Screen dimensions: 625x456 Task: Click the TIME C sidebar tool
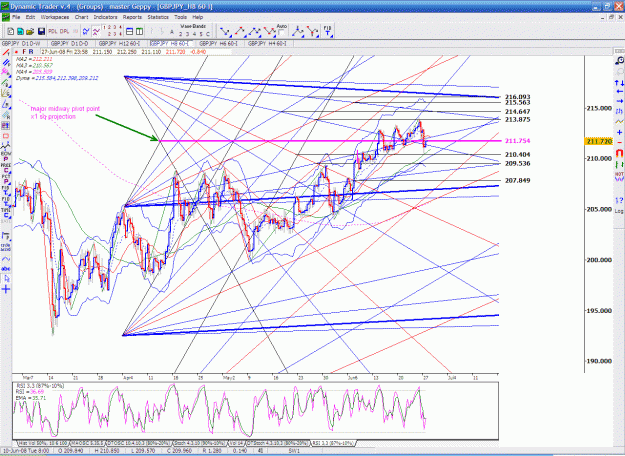(x=6, y=213)
